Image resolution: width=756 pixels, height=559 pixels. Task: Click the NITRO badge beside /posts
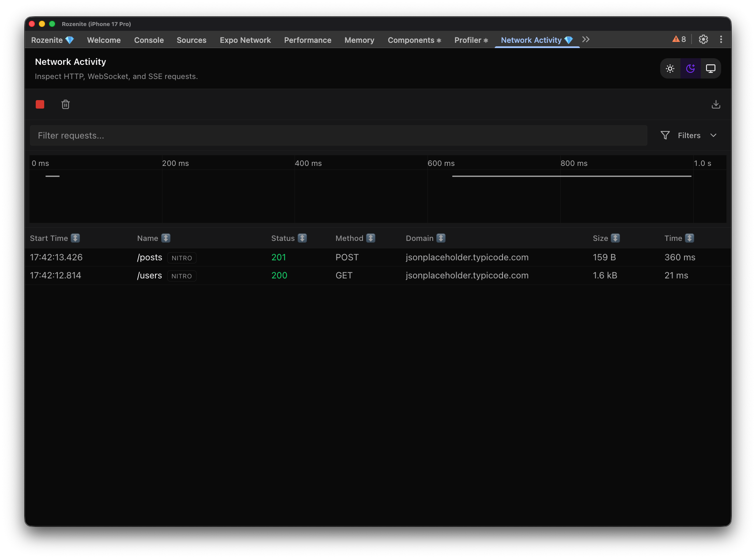click(x=182, y=258)
